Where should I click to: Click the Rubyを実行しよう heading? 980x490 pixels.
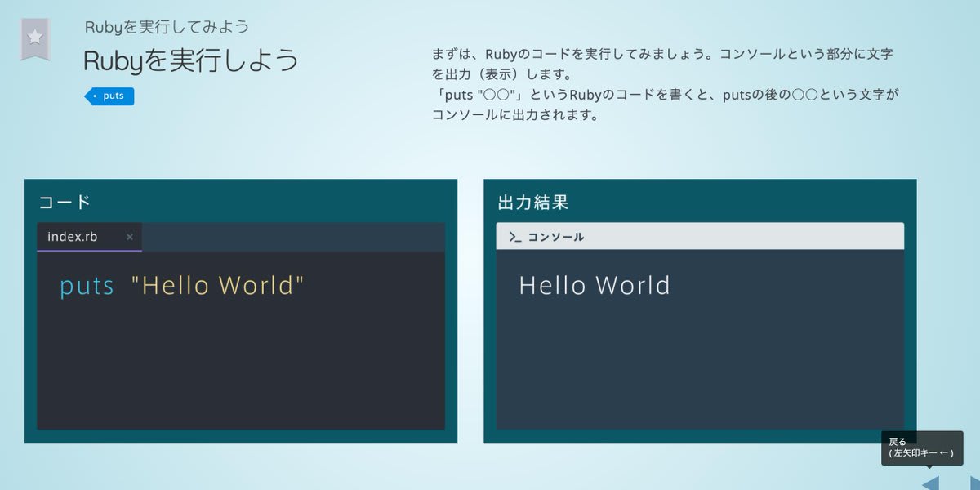tap(191, 60)
